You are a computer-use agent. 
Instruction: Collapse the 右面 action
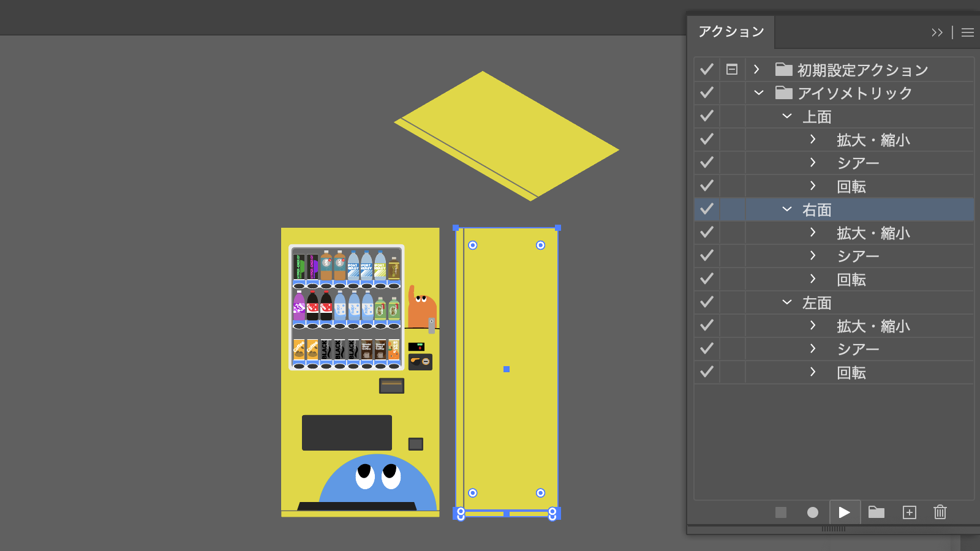(x=787, y=209)
